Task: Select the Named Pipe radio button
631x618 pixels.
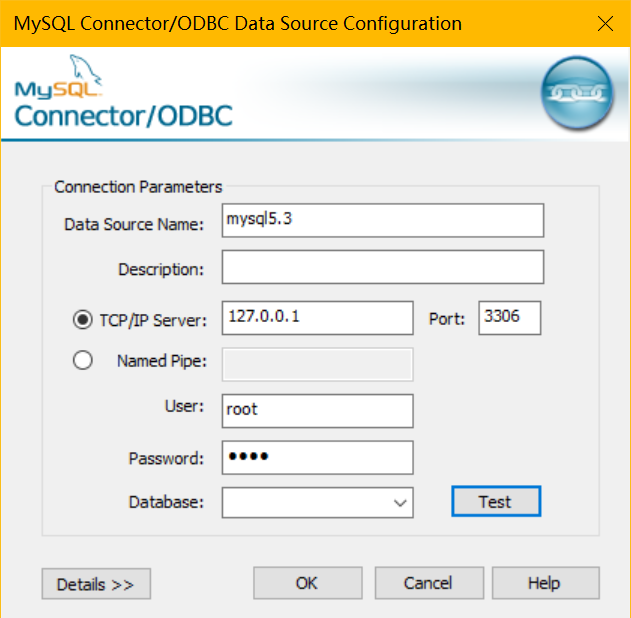Action: point(84,361)
